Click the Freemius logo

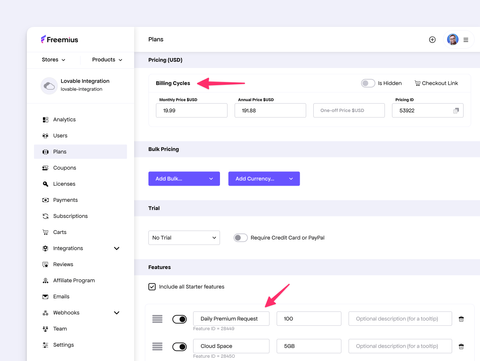point(59,40)
